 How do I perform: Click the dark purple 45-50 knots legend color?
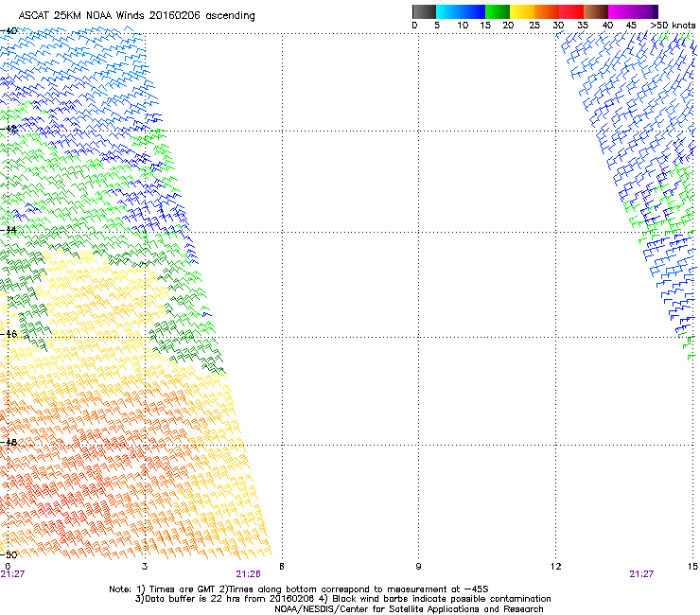pyautogui.click(x=645, y=11)
